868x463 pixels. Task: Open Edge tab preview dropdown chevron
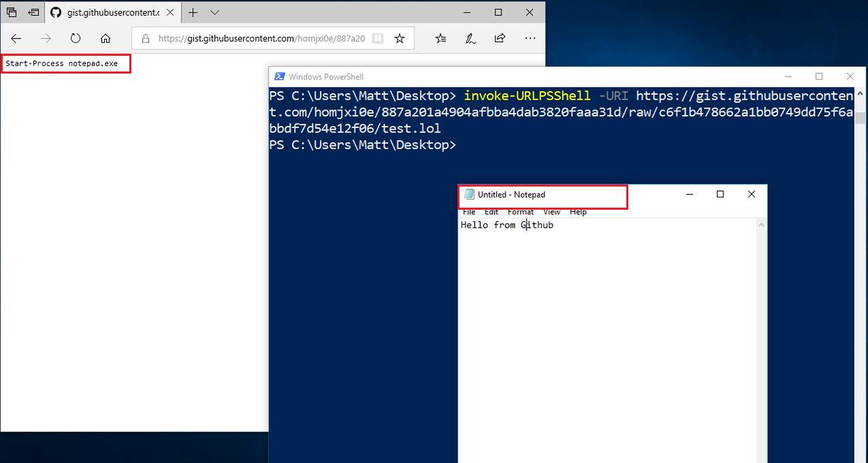[215, 12]
